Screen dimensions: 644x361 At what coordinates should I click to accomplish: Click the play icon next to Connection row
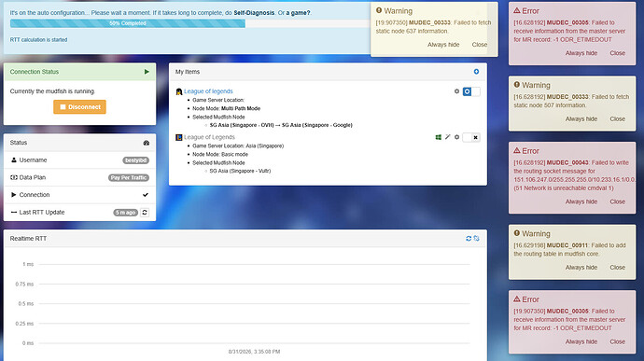click(14, 195)
